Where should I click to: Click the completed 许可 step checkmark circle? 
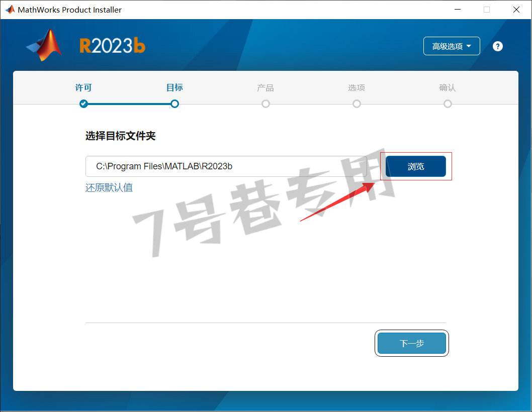pos(83,104)
